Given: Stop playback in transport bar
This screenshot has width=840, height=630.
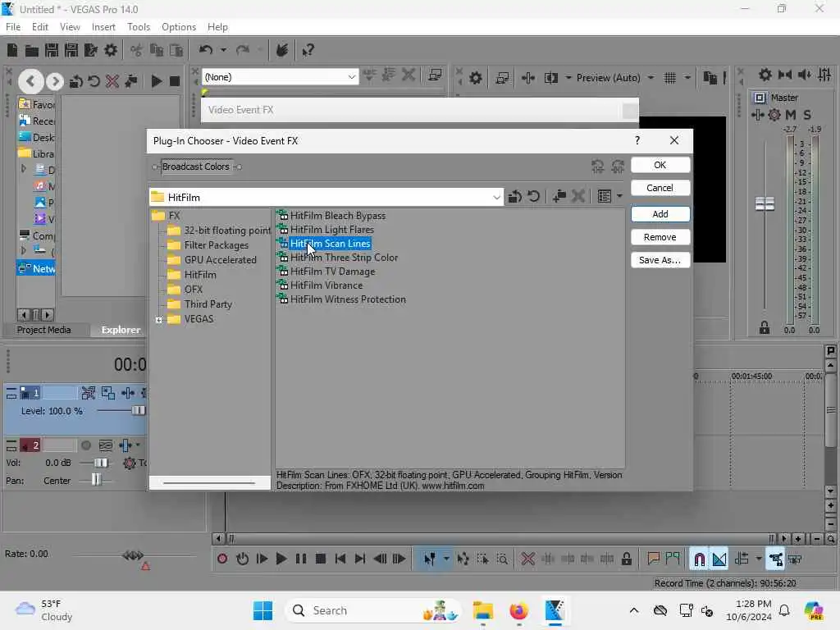Looking at the screenshot, I should [x=321, y=559].
